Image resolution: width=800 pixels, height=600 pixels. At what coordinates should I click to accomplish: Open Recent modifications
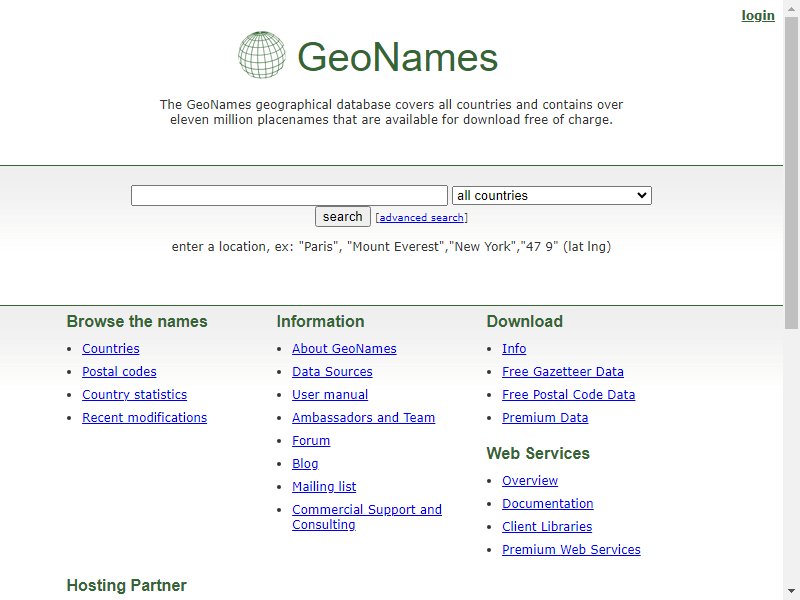coord(144,417)
